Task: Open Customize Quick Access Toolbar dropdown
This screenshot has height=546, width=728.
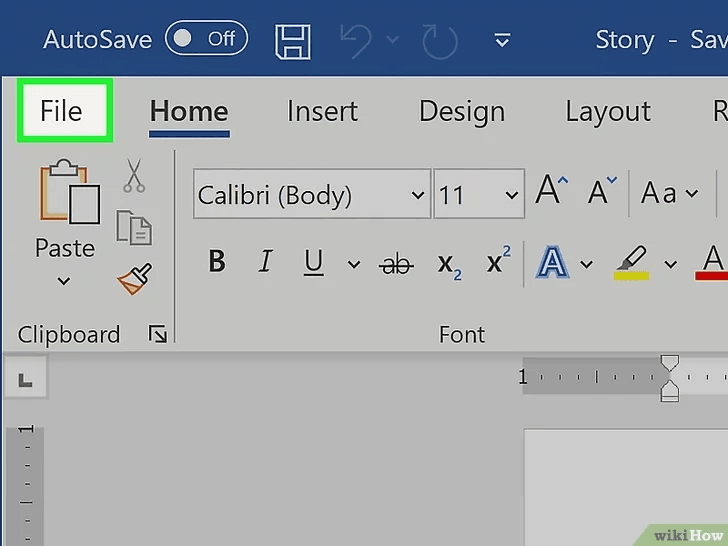Action: click(502, 40)
